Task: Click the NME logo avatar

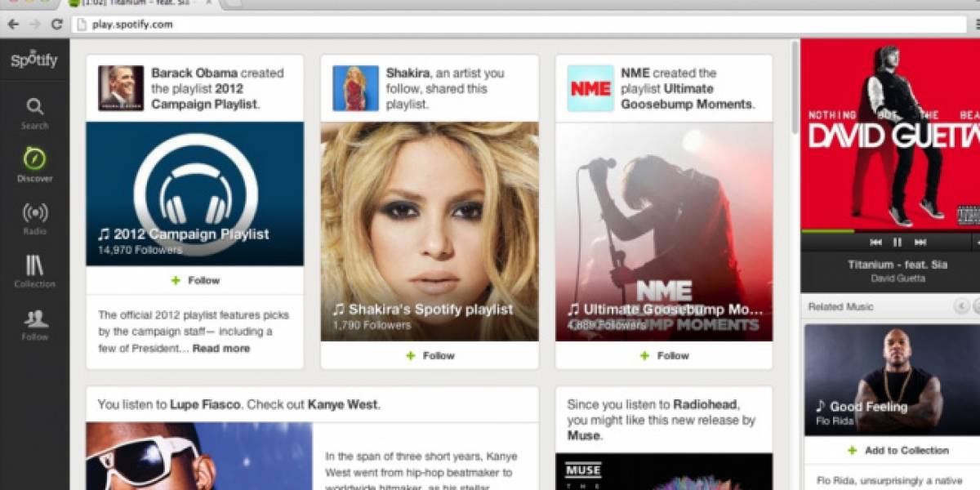Action: [x=590, y=88]
